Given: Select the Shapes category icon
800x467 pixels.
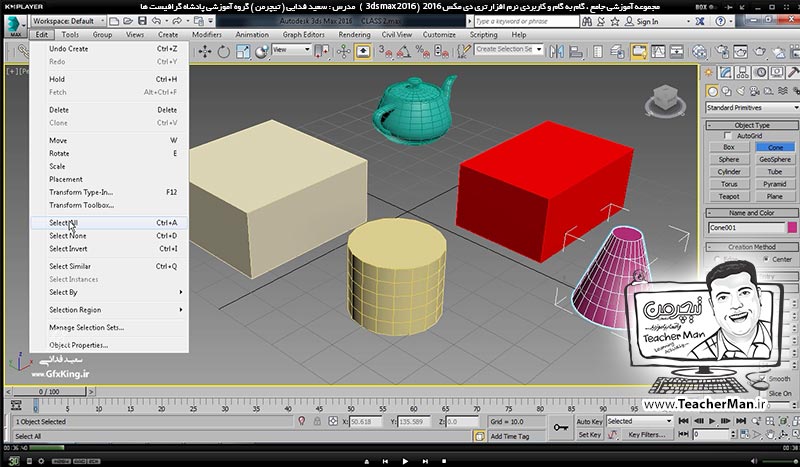Looking at the screenshot, I should point(727,91).
